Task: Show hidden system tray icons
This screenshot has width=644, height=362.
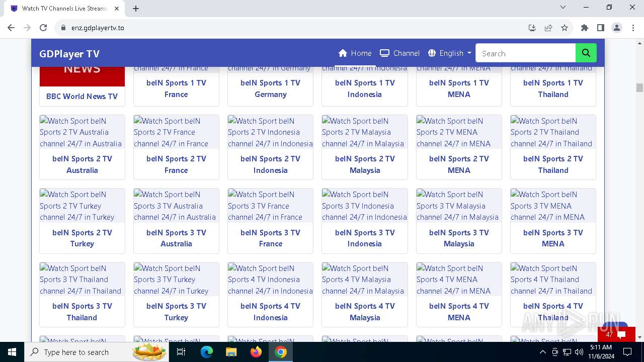Action: click(543, 352)
